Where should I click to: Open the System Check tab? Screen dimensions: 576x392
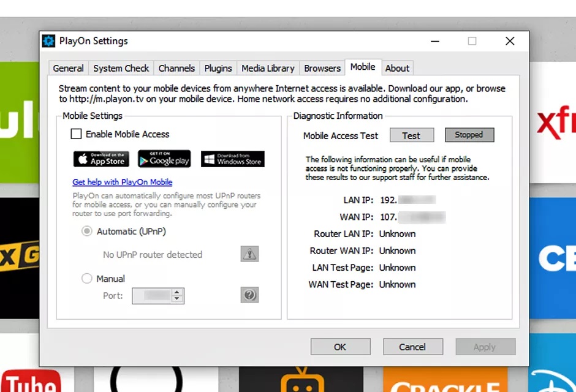pos(121,68)
